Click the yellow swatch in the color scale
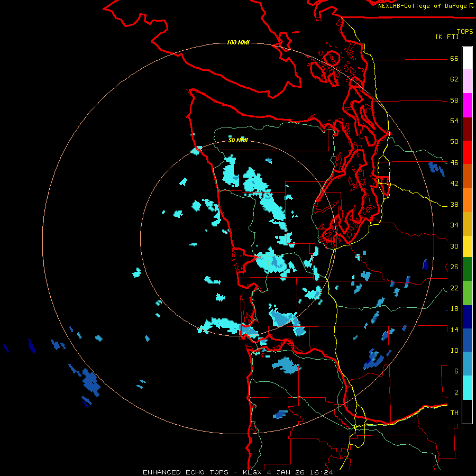476x476 pixels. (467, 246)
